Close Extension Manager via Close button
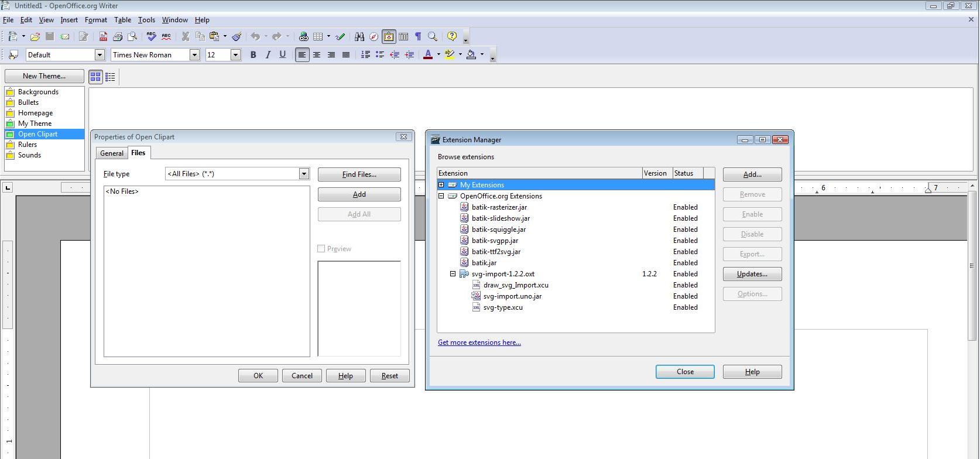This screenshot has height=459, width=980. pos(685,372)
